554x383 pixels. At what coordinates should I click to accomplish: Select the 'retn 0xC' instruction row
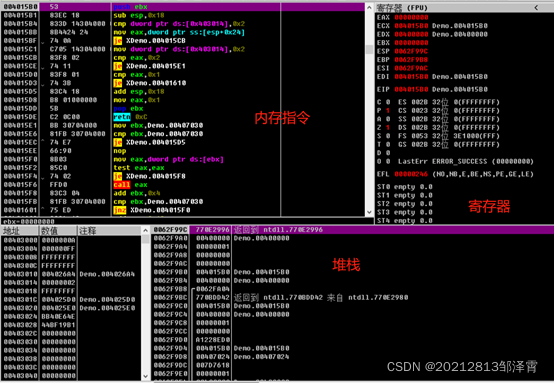pyautogui.click(x=183, y=117)
